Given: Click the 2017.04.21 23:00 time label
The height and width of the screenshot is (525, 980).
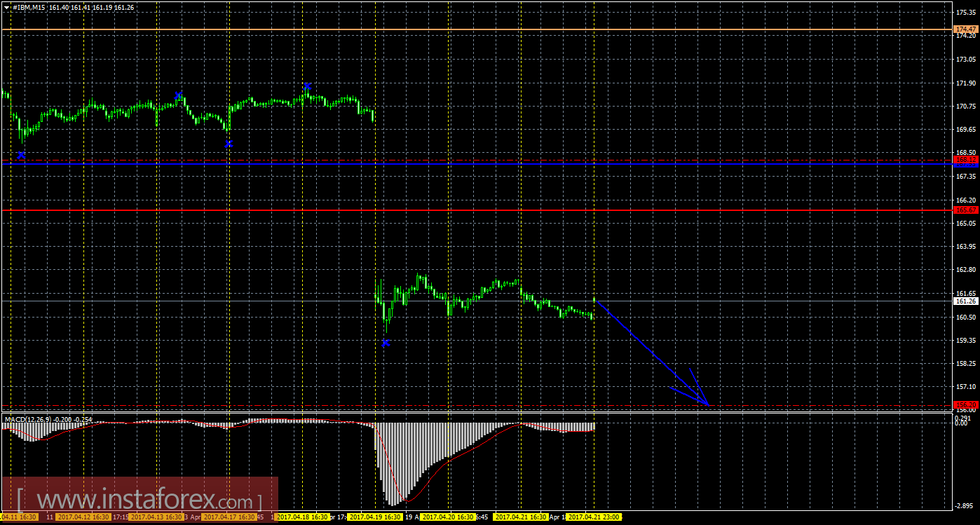Looking at the screenshot, I should 594,517.
